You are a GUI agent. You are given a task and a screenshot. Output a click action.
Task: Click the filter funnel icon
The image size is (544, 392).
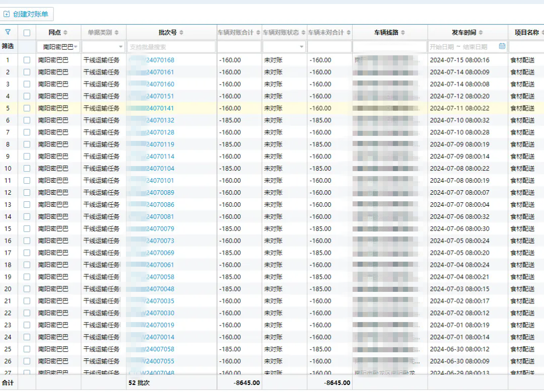coord(8,32)
